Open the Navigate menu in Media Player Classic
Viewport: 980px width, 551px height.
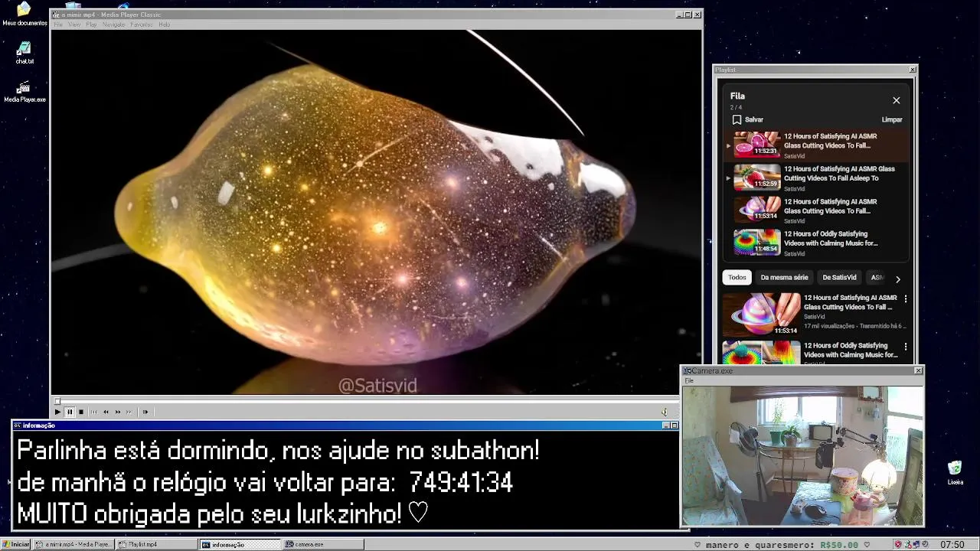[113, 24]
